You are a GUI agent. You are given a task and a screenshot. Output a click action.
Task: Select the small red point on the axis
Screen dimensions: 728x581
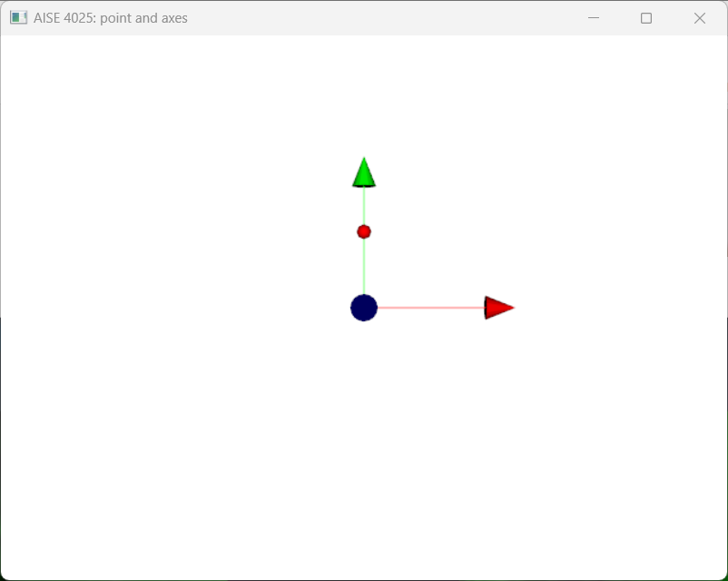(363, 231)
